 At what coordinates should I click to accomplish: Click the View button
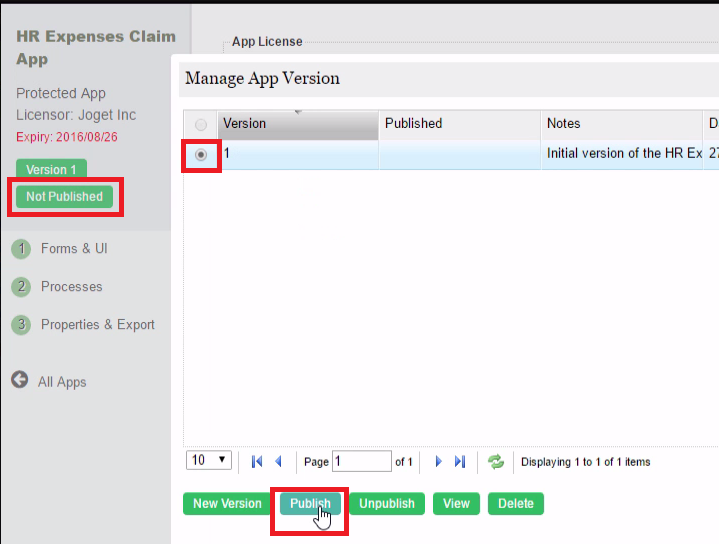[456, 504]
